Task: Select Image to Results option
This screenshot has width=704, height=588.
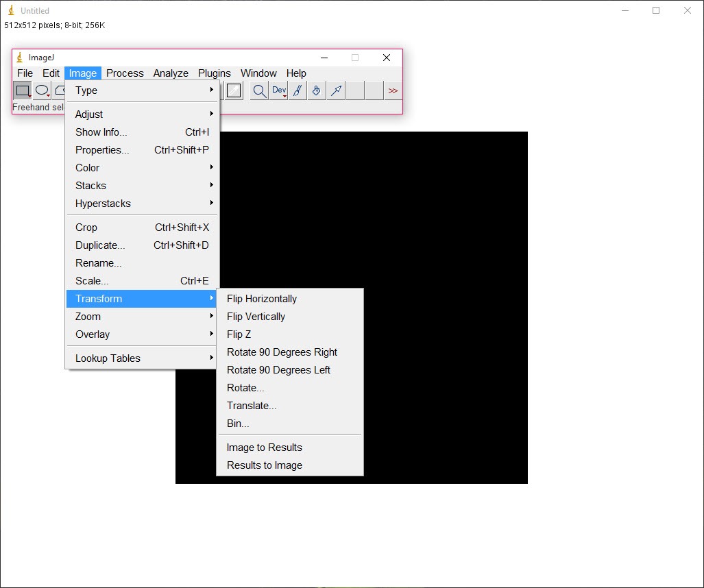Action: coord(265,448)
